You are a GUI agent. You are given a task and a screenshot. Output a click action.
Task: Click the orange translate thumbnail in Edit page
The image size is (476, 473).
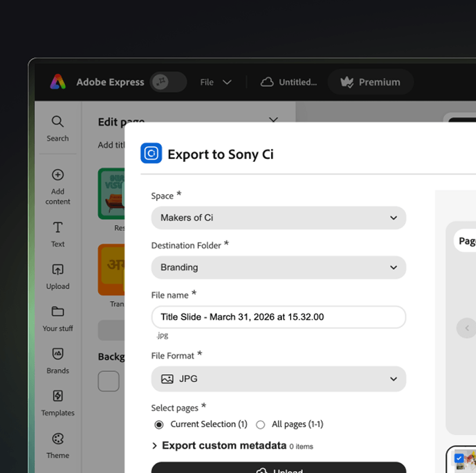111,269
